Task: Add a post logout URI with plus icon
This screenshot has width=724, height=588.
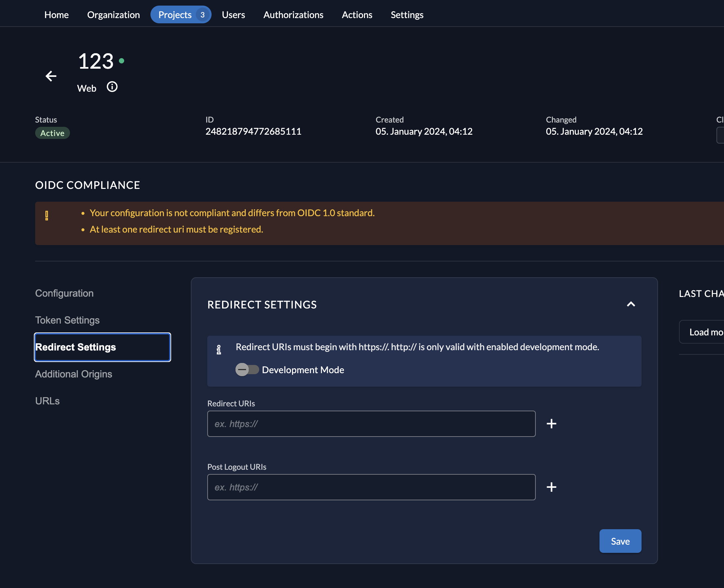Action: click(x=551, y=487)
